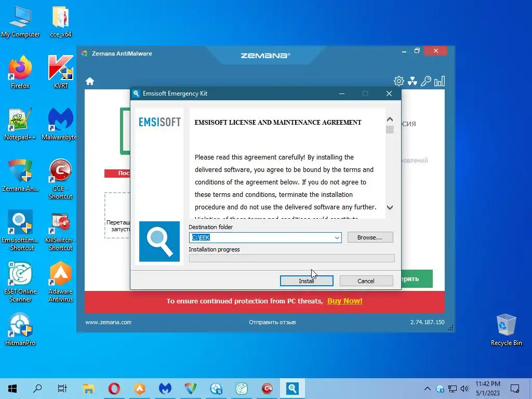Restore down the Zemana AntiMalware window
This screenshot has width=532, height=399.
click(417, 51)
